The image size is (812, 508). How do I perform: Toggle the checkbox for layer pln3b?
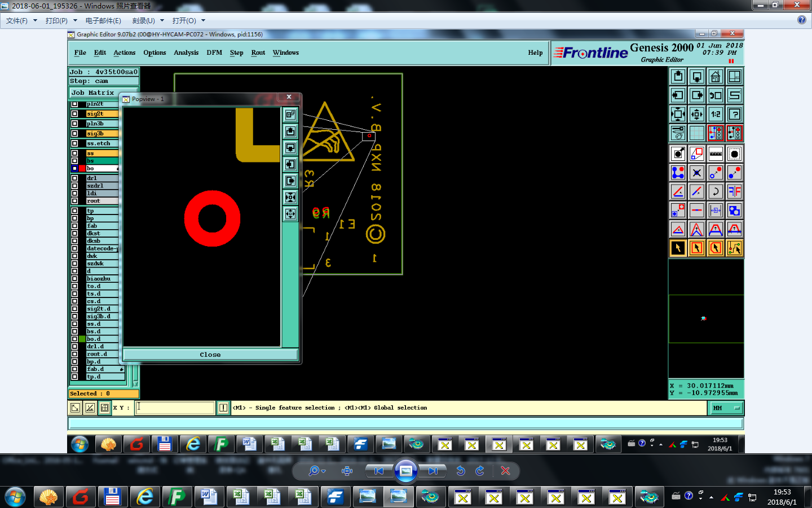click(74, 124)
